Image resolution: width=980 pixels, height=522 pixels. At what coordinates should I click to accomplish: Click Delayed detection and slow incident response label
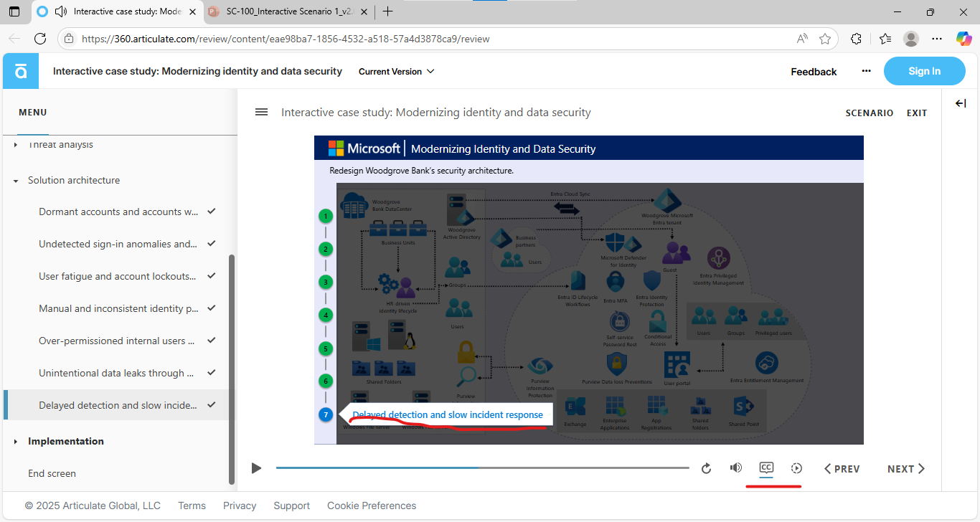448,414
